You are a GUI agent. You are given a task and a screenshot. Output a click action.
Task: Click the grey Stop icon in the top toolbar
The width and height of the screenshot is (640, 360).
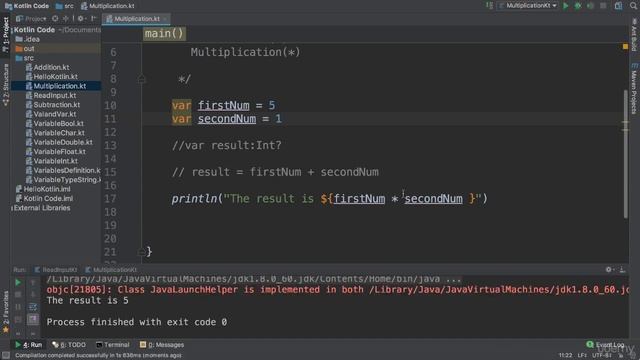pos(603,6)
